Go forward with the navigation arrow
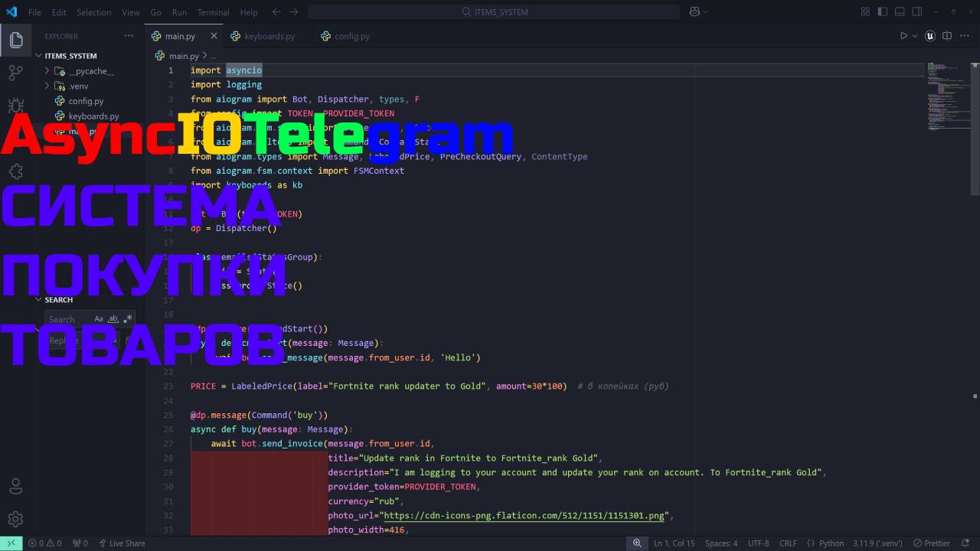The width and height of the screenshot is (980, 551). [294, 11]
